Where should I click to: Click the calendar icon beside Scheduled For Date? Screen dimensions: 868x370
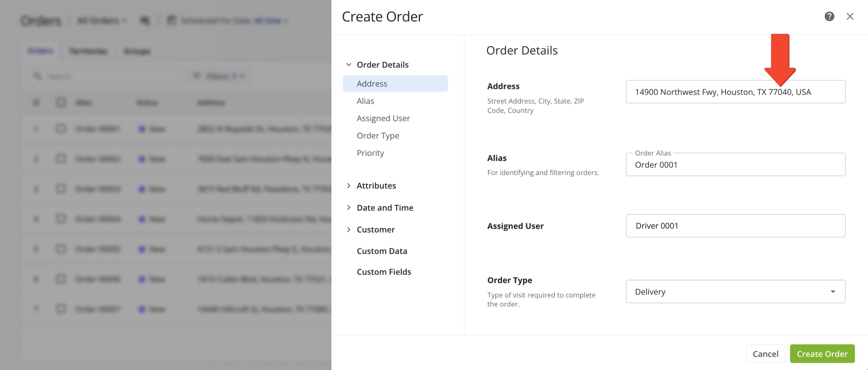171,20
